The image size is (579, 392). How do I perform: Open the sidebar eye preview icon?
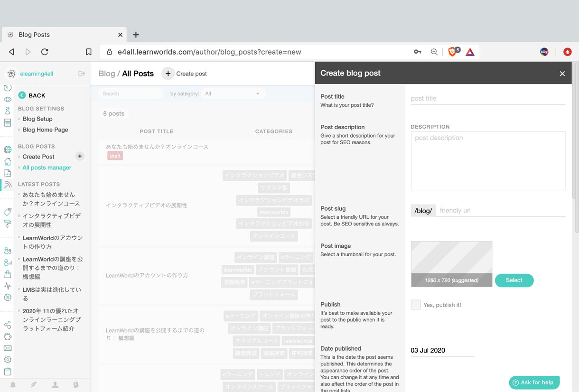click(8, 100)
